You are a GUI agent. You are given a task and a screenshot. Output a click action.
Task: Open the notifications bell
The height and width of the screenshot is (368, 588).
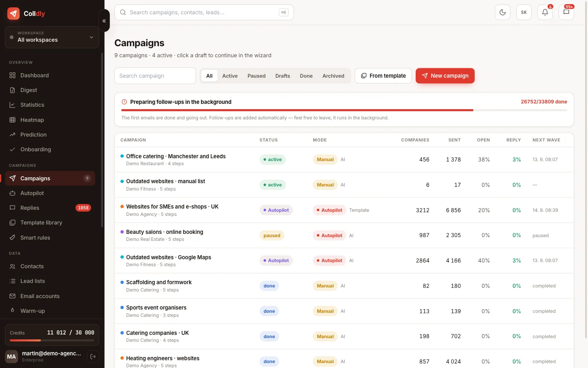tap(545, 12)
